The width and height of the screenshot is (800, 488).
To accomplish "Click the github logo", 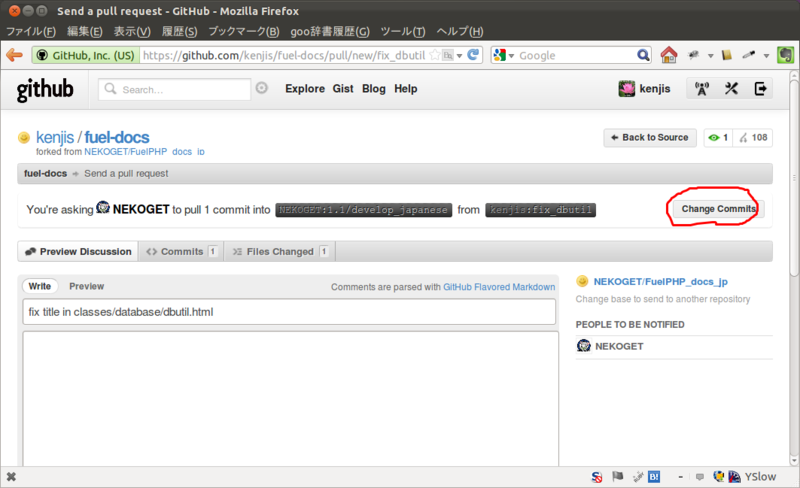I will [45, 89].
